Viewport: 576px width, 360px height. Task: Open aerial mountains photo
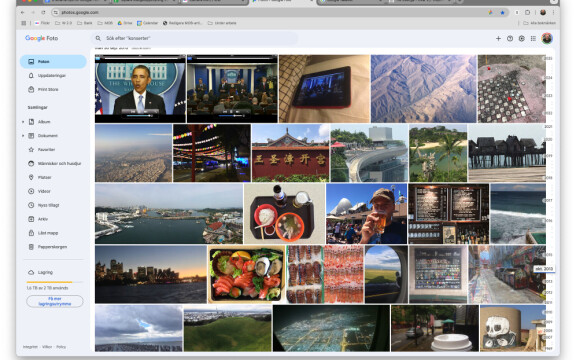[424, 89]
